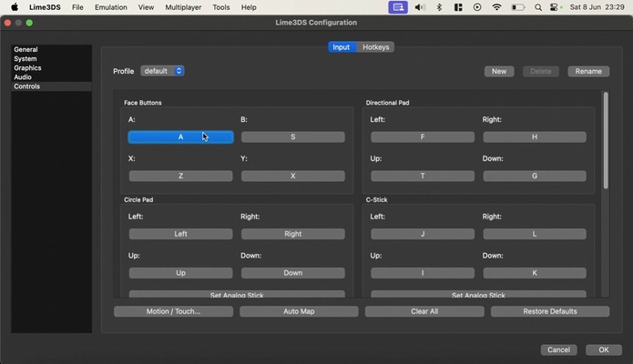Click Set Analog Stick under Circle Pad
This screenshot has height=364, width=633.
point(237,295)
